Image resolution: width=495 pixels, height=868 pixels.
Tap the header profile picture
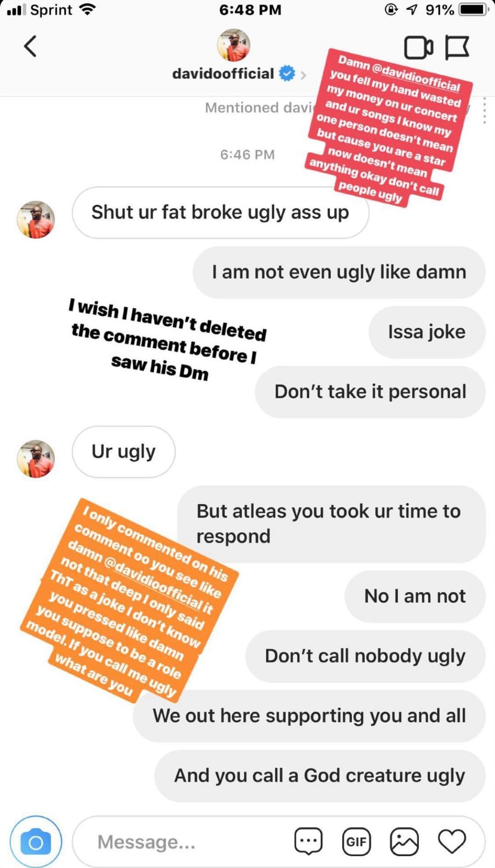(x=233, y=45)
